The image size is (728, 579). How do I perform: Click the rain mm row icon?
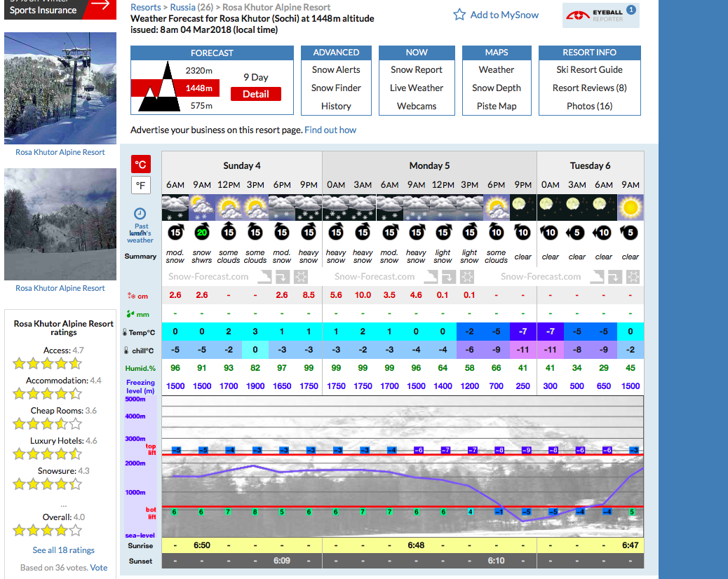tap(130, 314)
